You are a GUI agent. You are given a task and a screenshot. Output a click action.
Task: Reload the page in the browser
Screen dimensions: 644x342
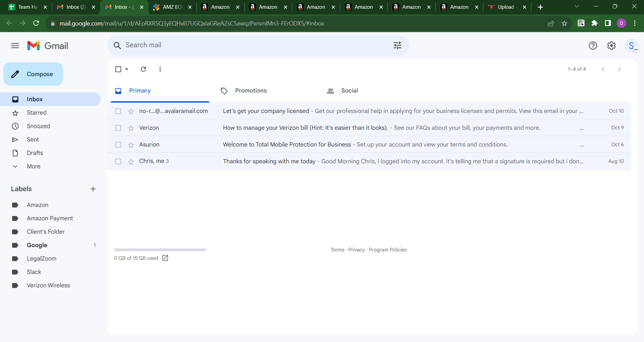(36, 23)
